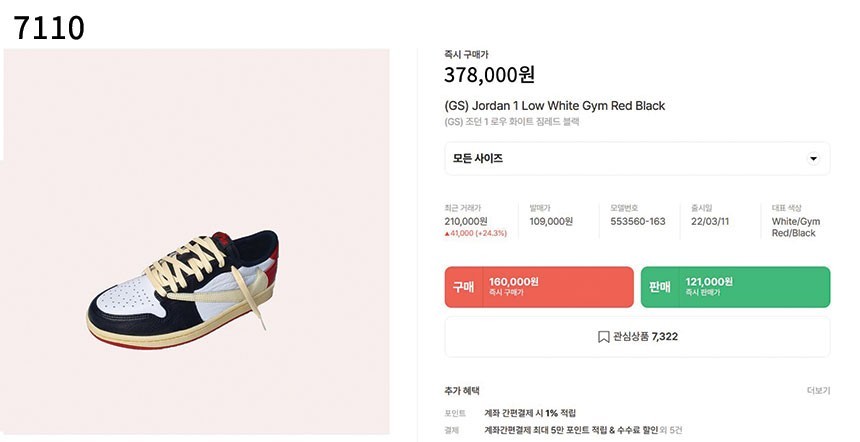Click the 추가 혜택 section heading

tap(462, 391)
